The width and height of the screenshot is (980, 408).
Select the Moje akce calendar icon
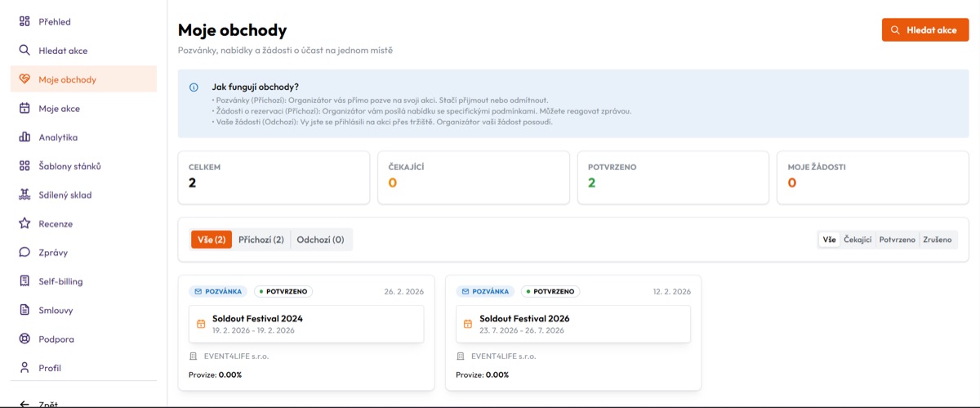24,108
